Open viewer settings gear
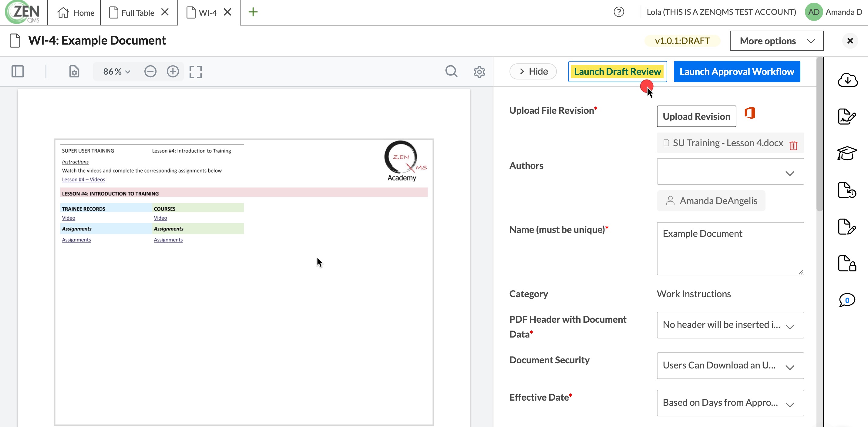Viewport: 868px width, 427px height. tap(479, 72)
